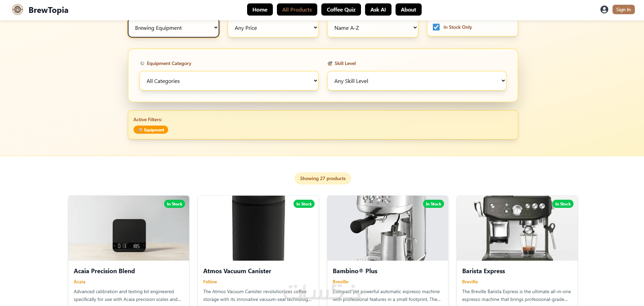Viewport: 644px width, 306px height.
Task: Remove the Equipment active filter chip
Action: point(151,130)
